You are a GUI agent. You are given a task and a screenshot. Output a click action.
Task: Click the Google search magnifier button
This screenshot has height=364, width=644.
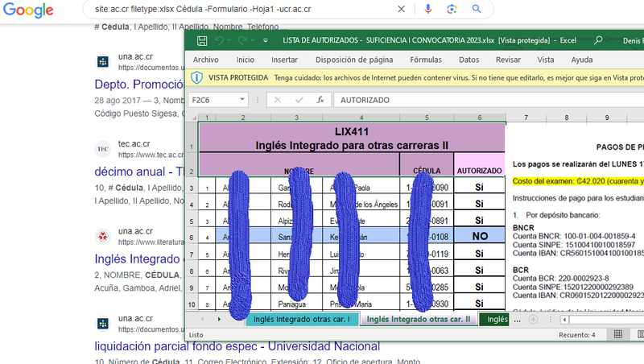[x=477, y=9]
